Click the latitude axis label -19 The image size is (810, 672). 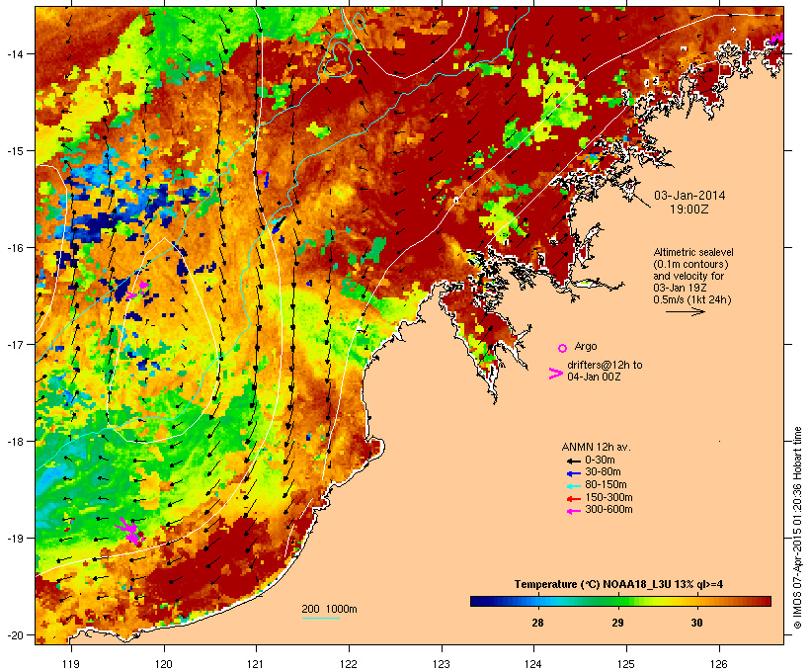(x=14, y=539)
